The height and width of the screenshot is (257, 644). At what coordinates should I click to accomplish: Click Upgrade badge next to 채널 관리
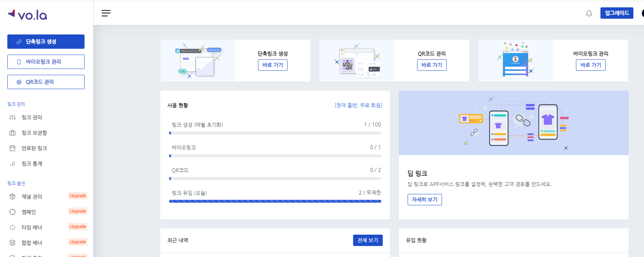tap(78, 196)
